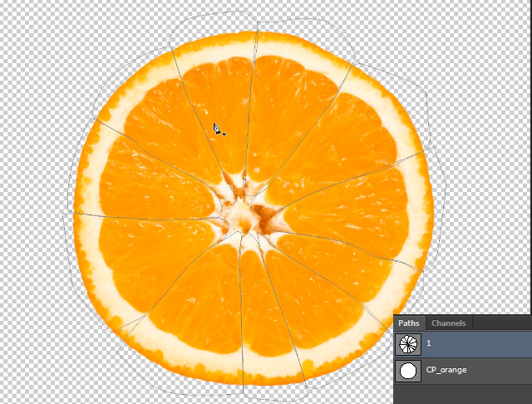Click the thumbnail of path 1
This screenshot has height=404, width=532.
[x=408, y=344]
